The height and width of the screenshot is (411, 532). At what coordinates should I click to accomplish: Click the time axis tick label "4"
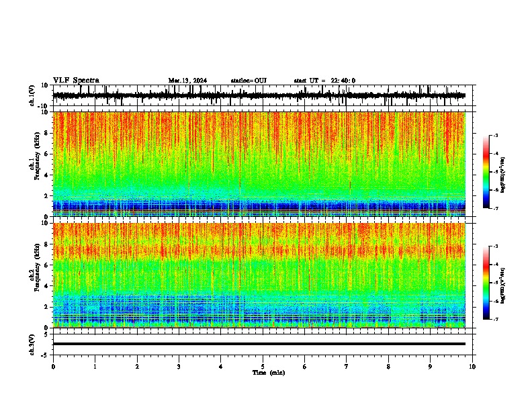click(221, 367)
